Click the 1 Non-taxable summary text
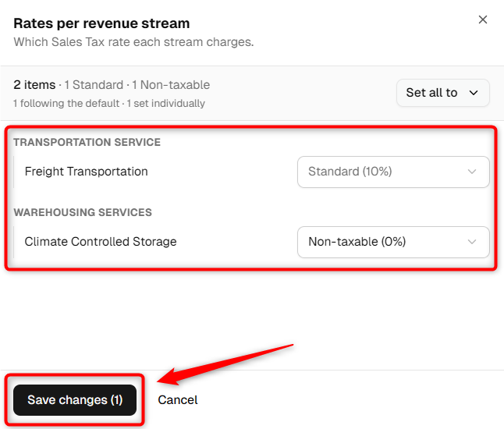The height and width of the screenshot is (429, 504). tap(171, 85)
